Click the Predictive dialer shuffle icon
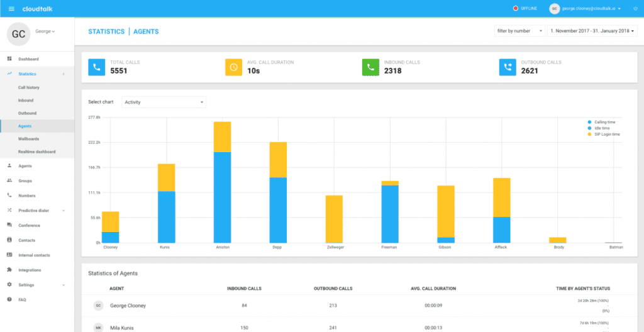 click(x=9, y=211)
